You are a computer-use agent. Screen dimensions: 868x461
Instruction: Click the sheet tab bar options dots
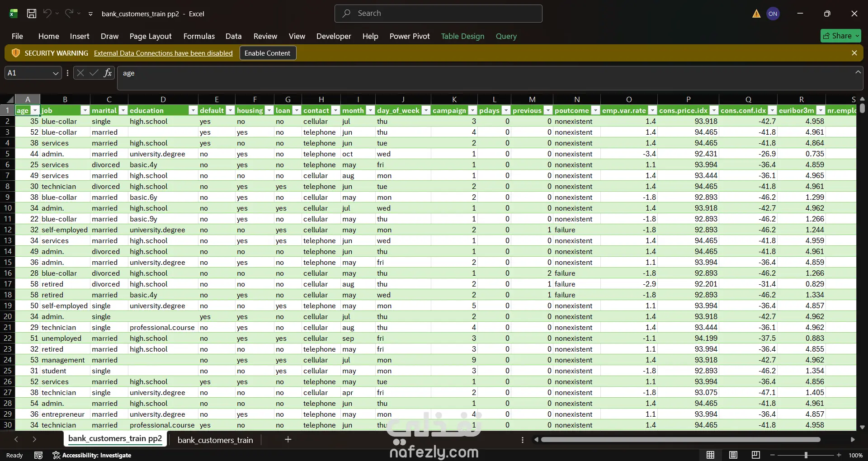pyautogui.click(x=523, y=440)
